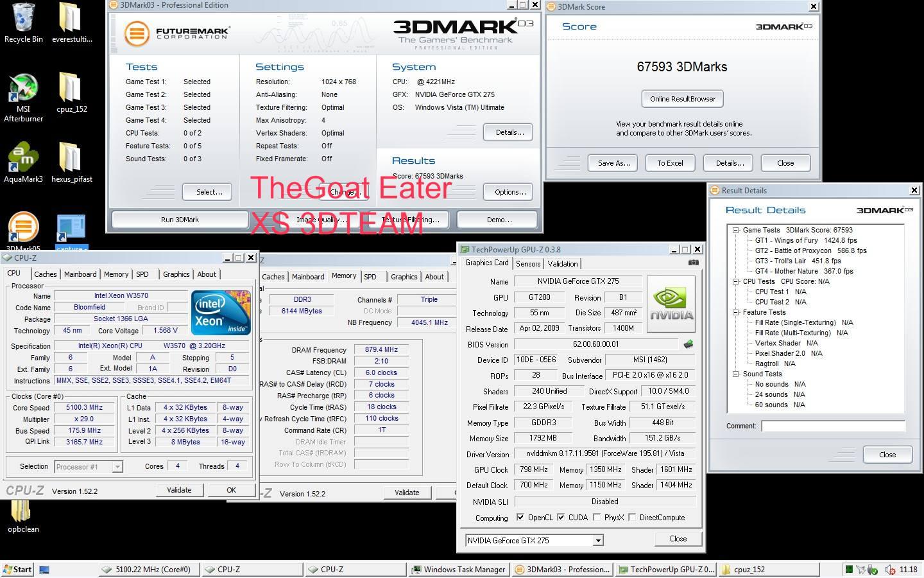The image size is (924, 578).
Task: Switch to the Mainboard tab in front CPU-Z
Action: (x=80, y=274)
